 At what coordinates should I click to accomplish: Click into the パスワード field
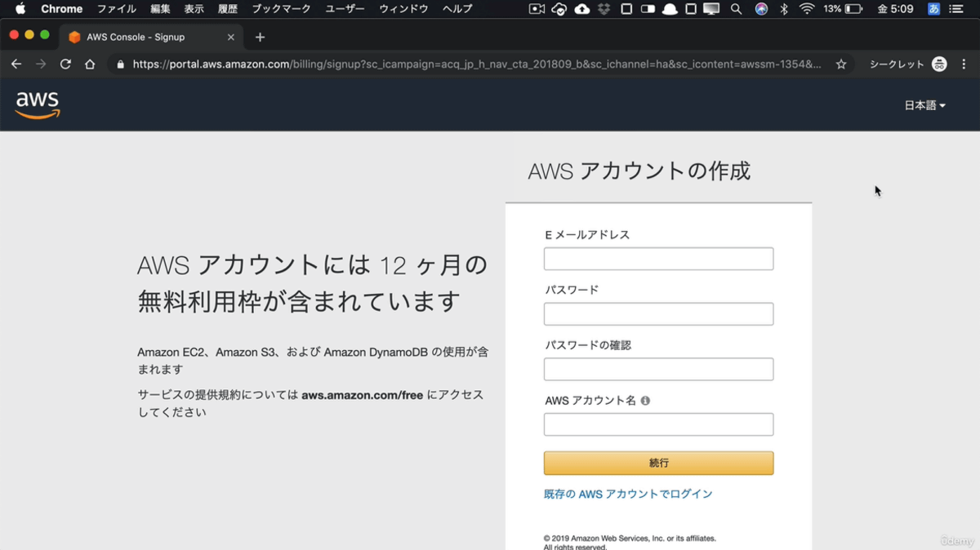[658, 314]
